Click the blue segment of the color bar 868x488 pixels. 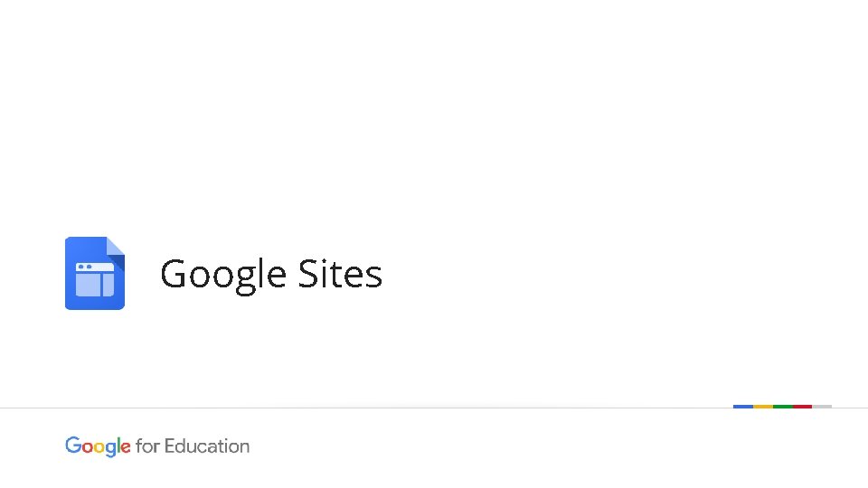coord(742,407)
